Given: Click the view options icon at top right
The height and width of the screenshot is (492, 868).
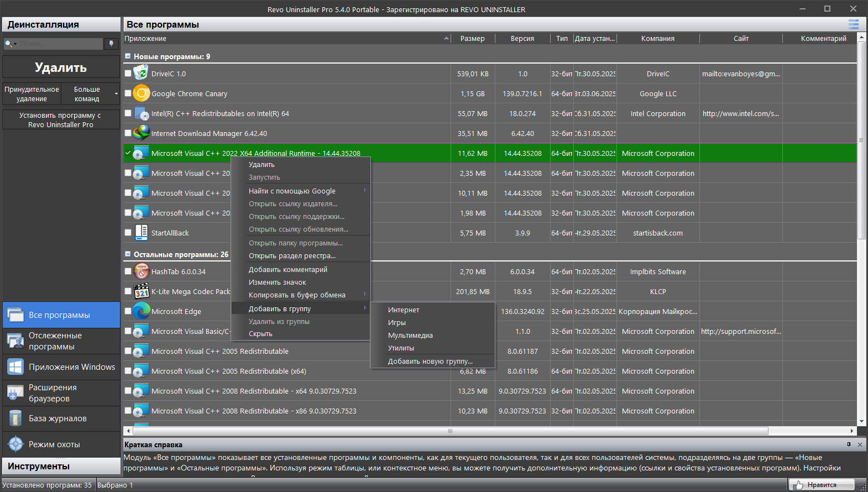Looking at the screenshot, I should click(x=854, y=24).
